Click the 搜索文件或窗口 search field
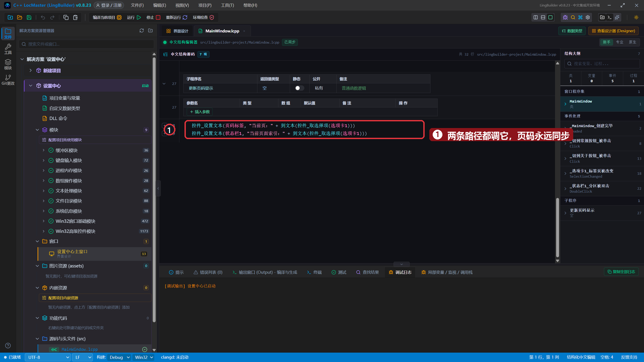Screen dimensions: 644x362 click(87, 44)
